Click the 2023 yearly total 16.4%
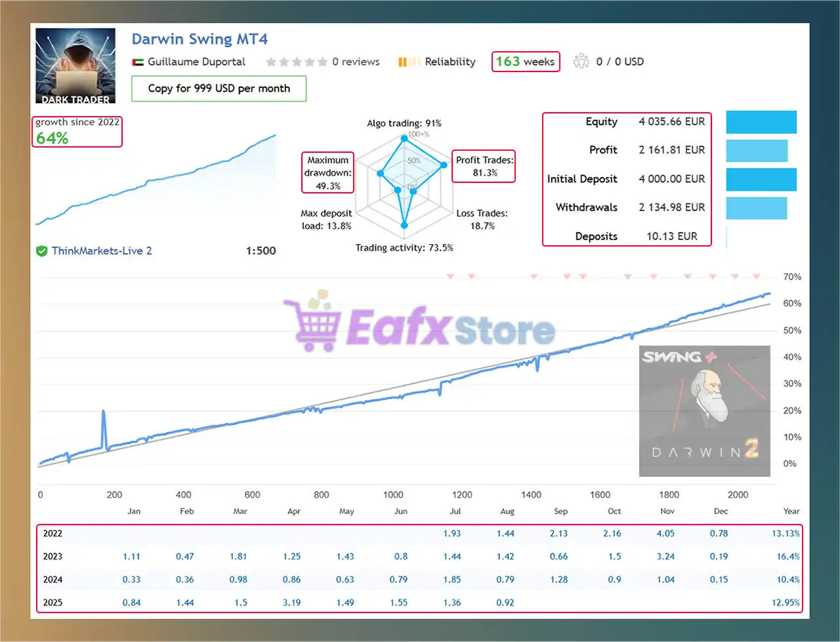This screenshot has width=840, height=642. [x=788, y=557]
